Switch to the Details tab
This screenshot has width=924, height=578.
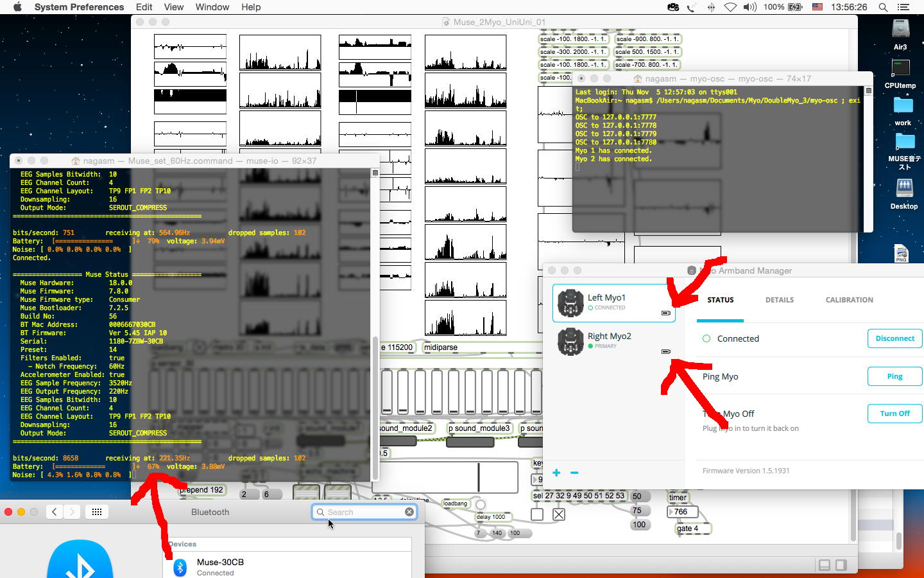point(779,300)
